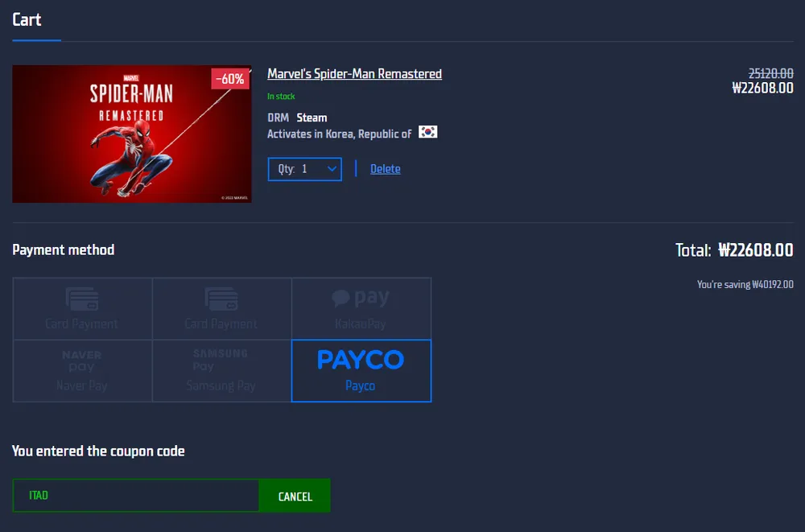
Task: Choose Naver Pay payment method
Action: pyautogui.click(x=82, y=371)
